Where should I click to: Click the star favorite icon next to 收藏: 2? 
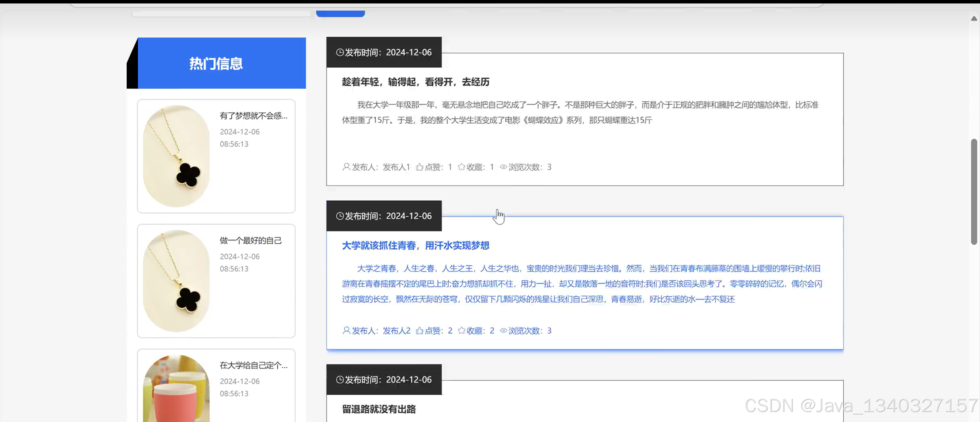[x=461, y=330]
